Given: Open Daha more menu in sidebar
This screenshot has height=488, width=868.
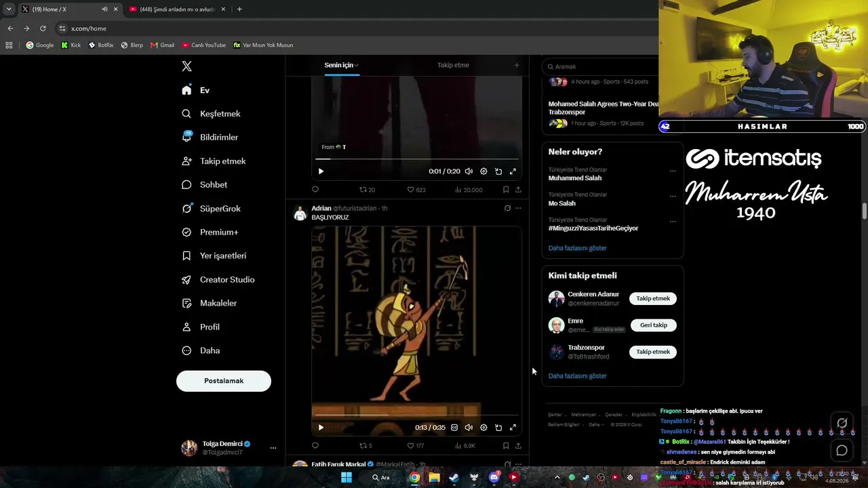Looking at the screenshot, I should click(201, 350).
